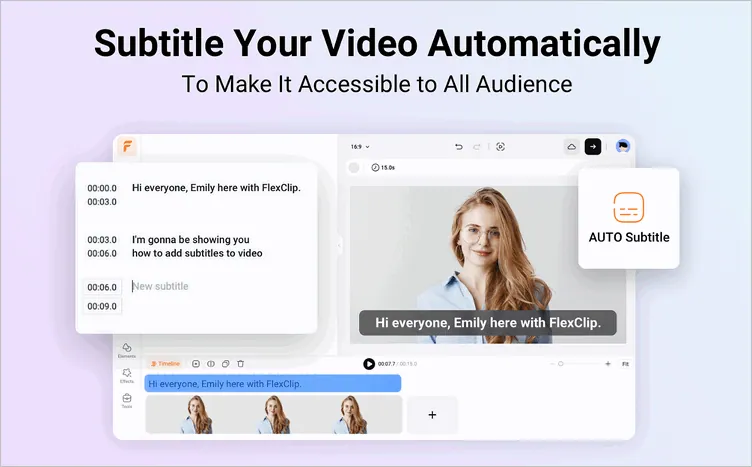Open the 16:9 aspect ratio dropdown
The height and width of the screenshot is (467, 752).
[x=360, y=147]
